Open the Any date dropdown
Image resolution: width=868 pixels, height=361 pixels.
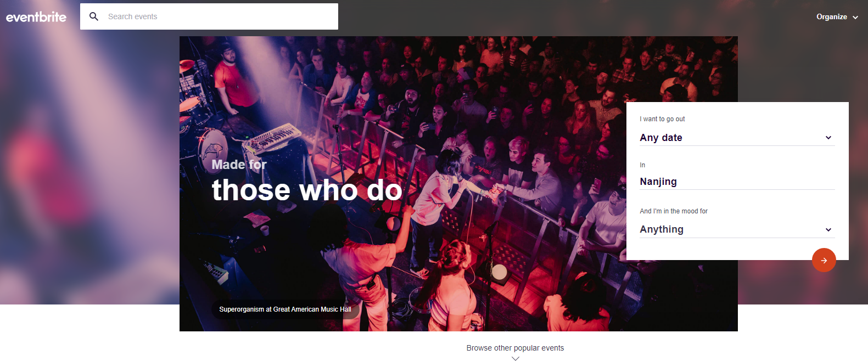(x=737, y=138)
